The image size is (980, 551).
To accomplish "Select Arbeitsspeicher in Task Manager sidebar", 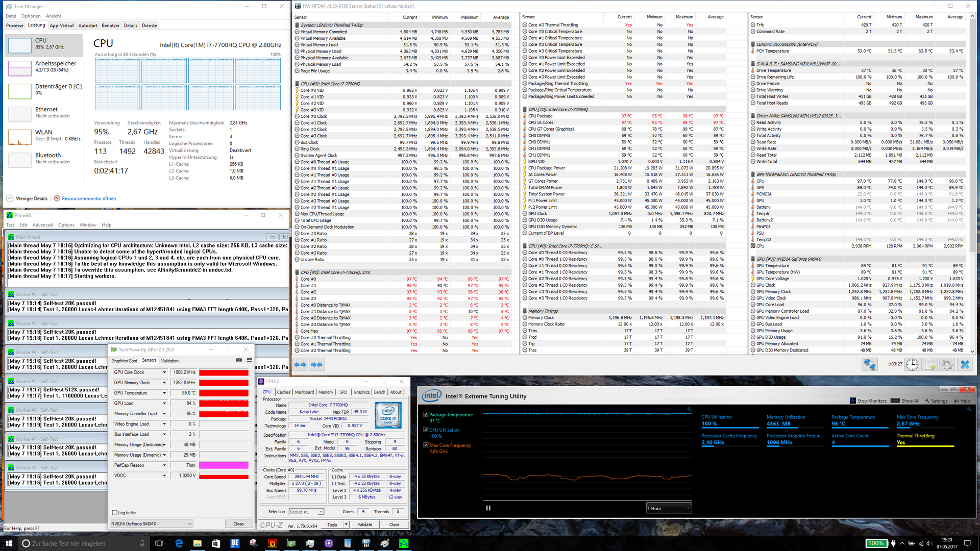I will coord(45,67).
